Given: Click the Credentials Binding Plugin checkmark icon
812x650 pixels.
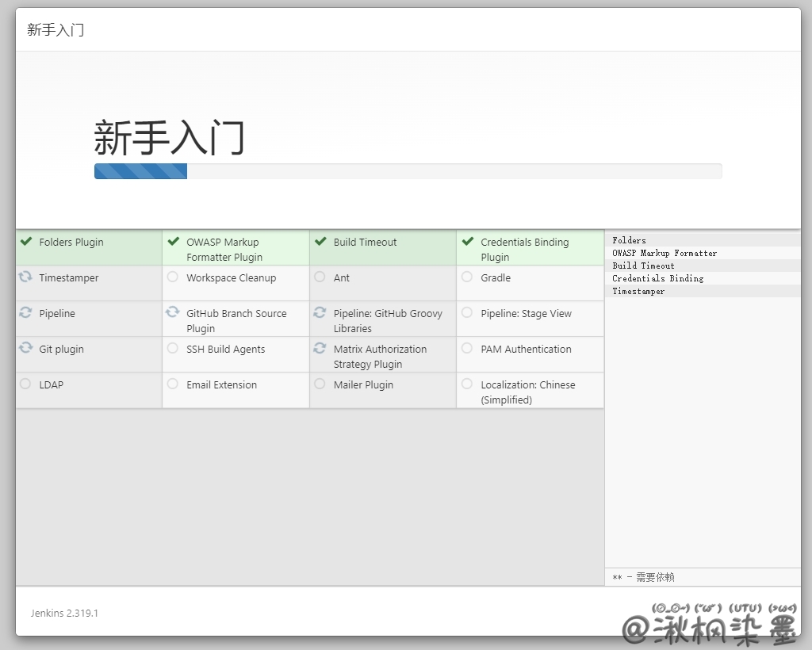Looking at the screenshot, I should tap(468, 242).
